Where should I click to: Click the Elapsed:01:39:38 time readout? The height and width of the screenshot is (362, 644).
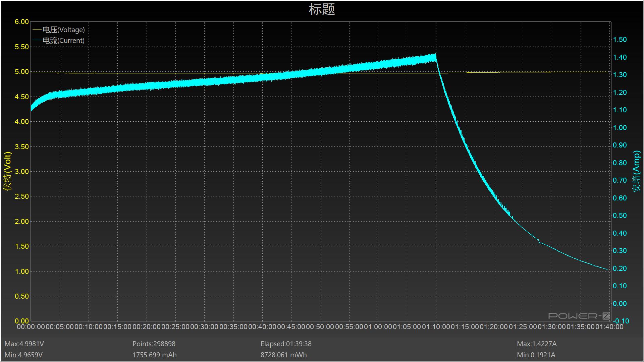[286, 344]
